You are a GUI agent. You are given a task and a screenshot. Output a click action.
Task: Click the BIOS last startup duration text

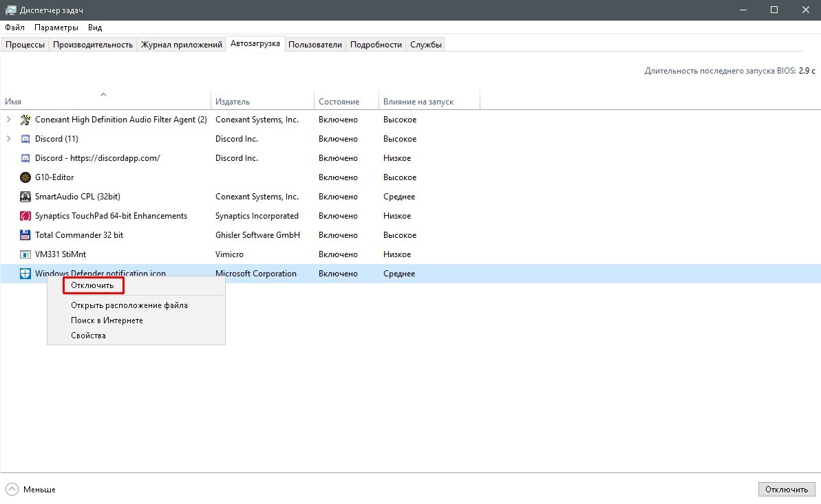pos(730,71)
